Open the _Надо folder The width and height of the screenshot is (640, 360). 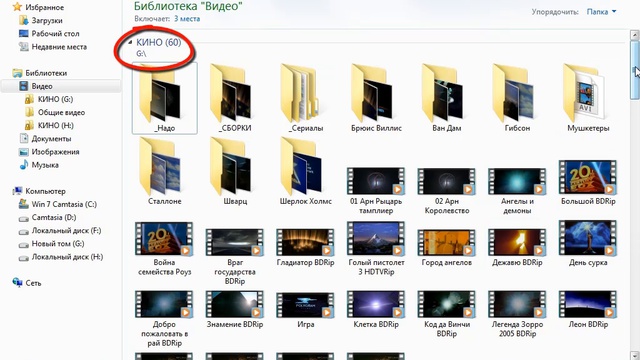point(164,98)
